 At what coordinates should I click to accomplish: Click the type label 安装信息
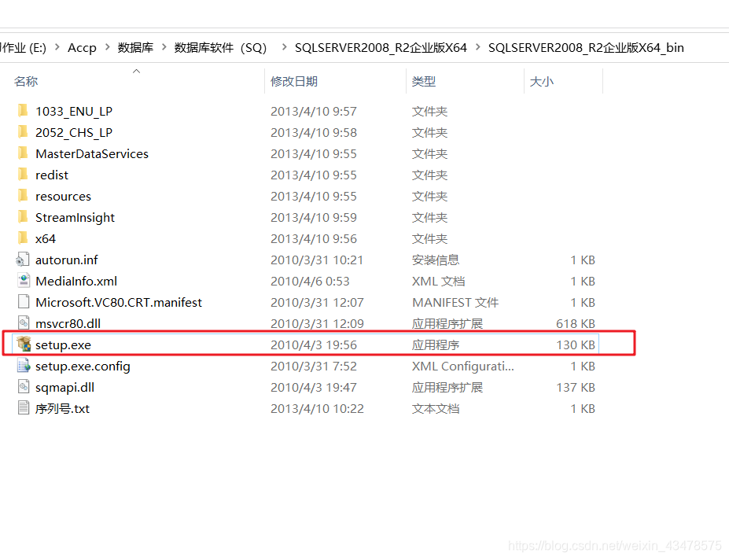[x=436, y=260]
